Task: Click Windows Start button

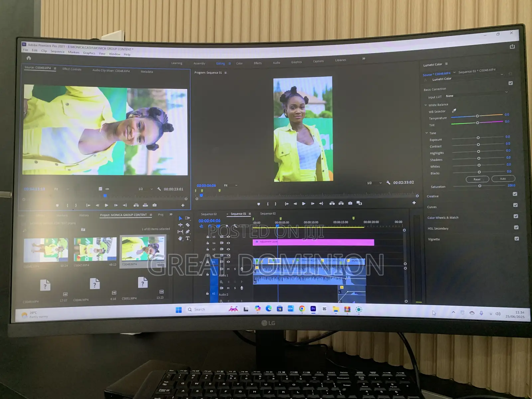Action: (179, 310)
